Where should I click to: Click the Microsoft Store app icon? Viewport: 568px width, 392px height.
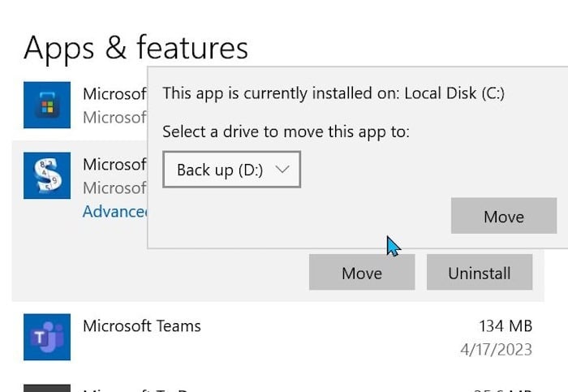pyautogui.click(x=47, y=105)
